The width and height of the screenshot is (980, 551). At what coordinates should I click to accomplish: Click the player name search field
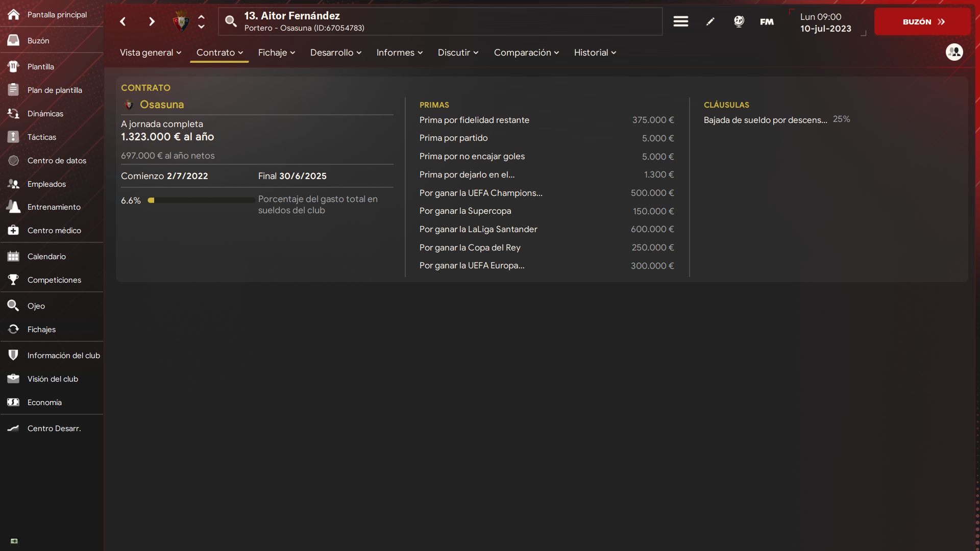(x=440, y=21)
